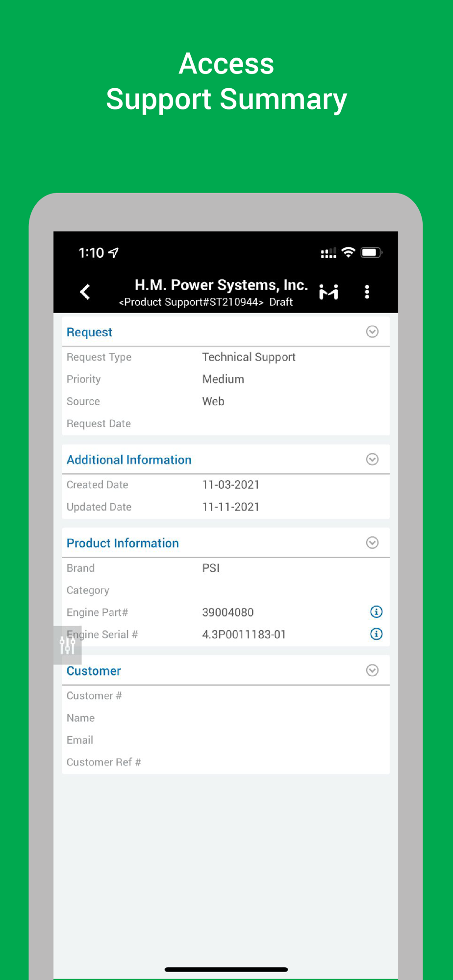Image resolution: width=453 pixels, height=980 pixels.
Task: Tap engine part number 39004080
Action: [x=228, y=612]
